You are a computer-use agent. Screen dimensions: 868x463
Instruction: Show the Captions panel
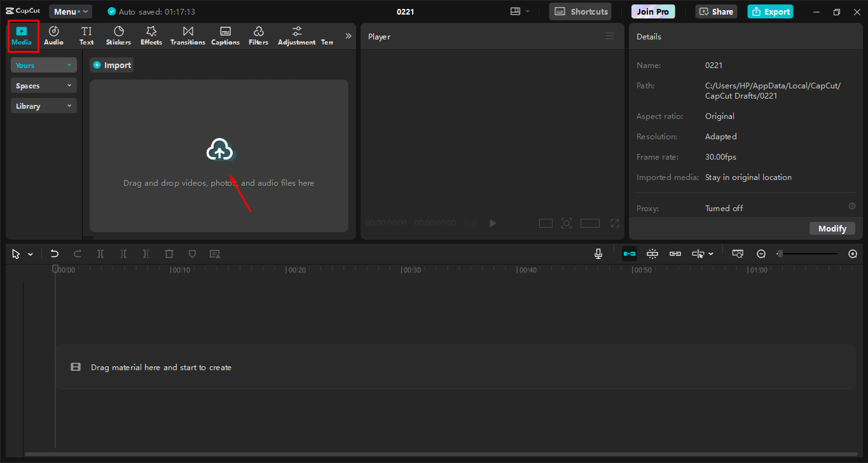[225, 36]
